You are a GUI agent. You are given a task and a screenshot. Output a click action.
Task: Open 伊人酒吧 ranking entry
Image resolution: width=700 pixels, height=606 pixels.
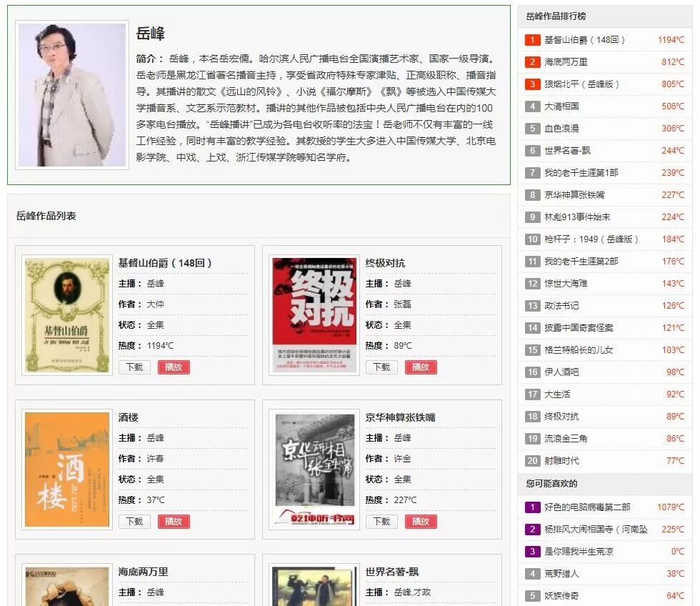coord(561,372)
